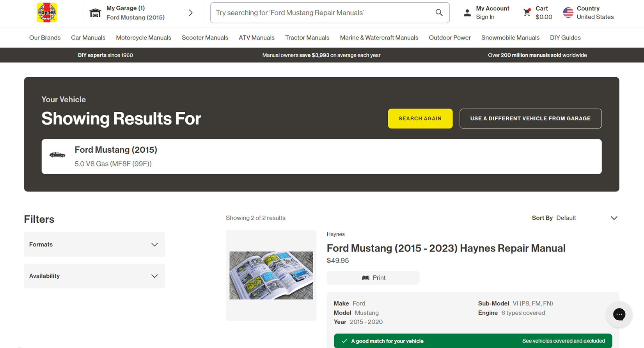Open the Outdoor Power menu

pyautogui.click(x=450, y=38)
